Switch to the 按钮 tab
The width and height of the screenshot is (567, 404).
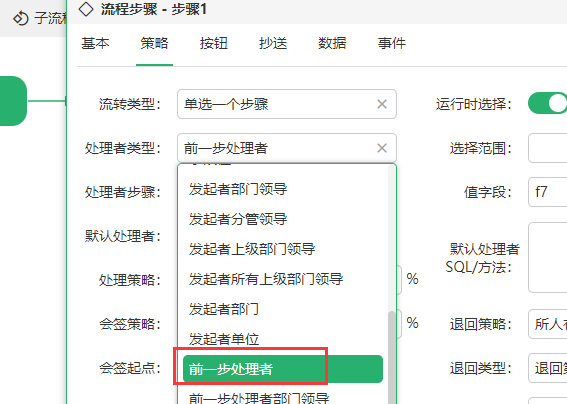(214, 43)
